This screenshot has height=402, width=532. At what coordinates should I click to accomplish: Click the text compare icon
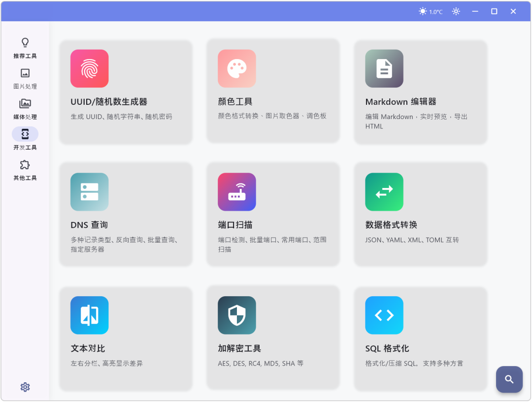[x=90, y=315]
